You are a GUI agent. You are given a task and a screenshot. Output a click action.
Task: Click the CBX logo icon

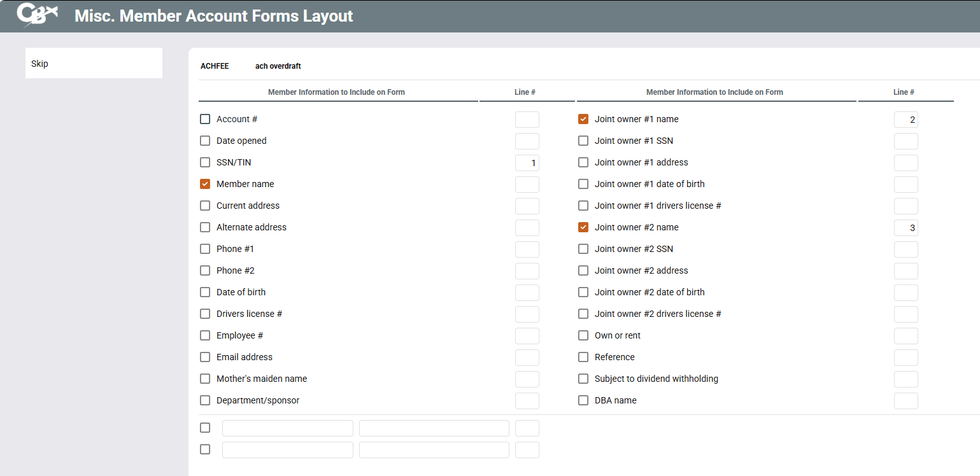point(37,15)
